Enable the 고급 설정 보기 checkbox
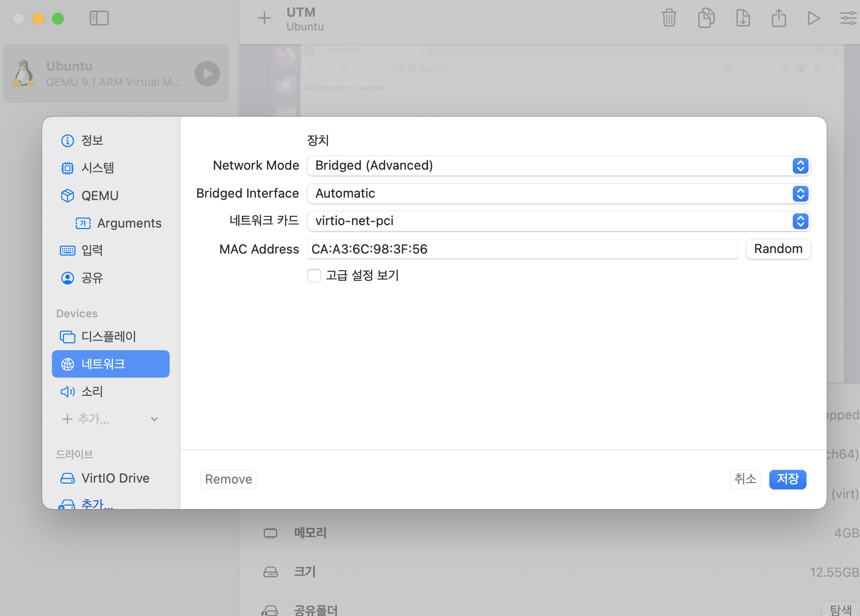Screen dimensions: 860x616 (314, 276)
